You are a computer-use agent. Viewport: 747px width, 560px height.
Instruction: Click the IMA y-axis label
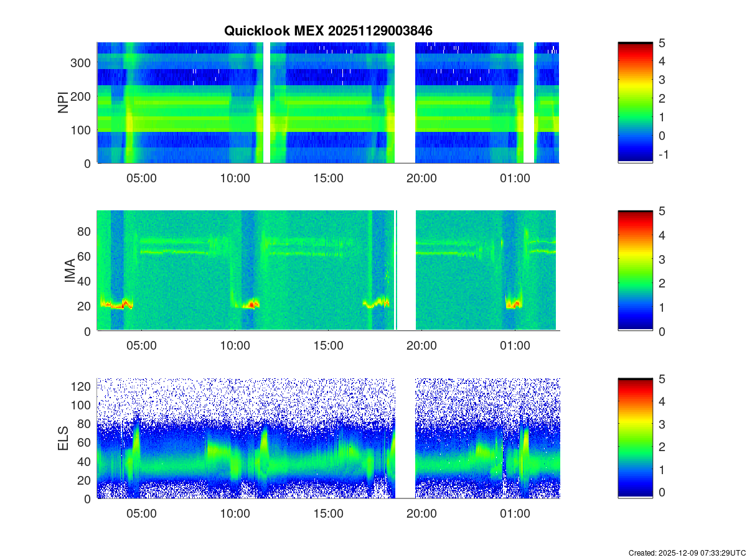(70, 271)
